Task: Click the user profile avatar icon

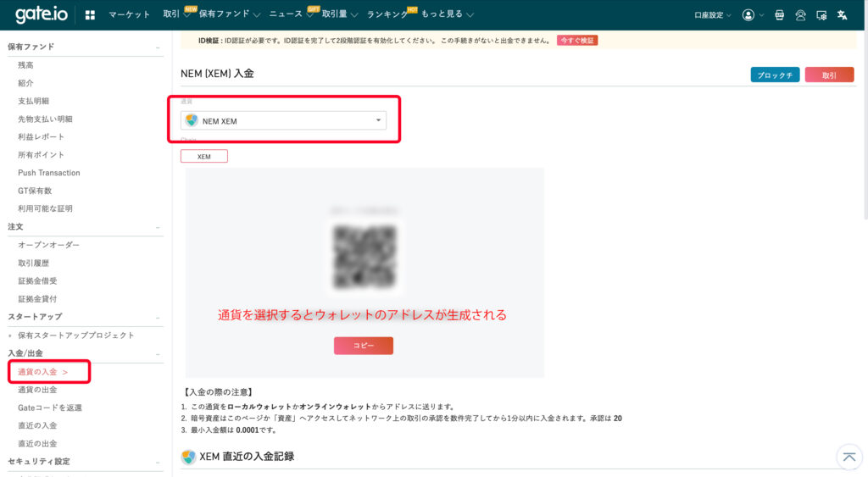Action: (x=748, y=15)
